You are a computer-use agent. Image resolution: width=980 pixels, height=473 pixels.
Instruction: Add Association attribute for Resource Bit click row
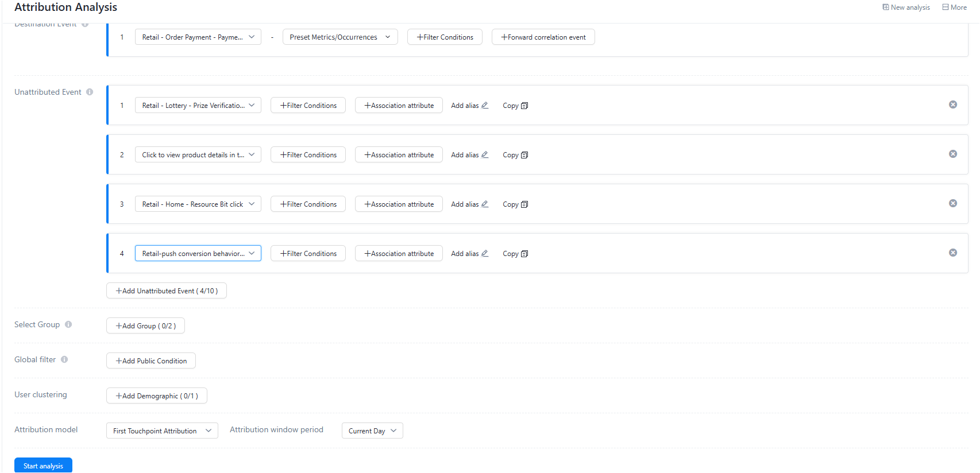[399, 204]
